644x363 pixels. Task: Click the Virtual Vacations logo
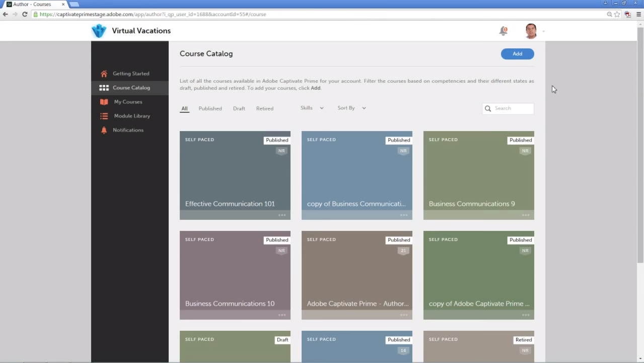click(x=99, y=31)
